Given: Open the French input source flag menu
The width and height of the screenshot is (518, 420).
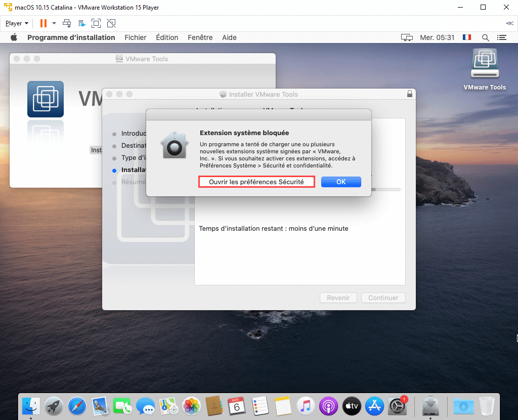Looking at the screenshot, I should [x=466, y=37].
